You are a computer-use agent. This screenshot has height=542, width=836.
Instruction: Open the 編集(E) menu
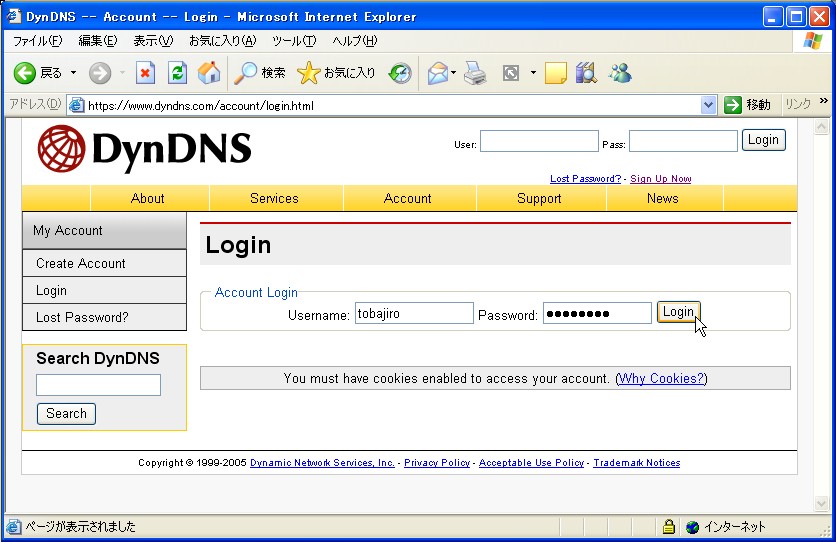98,41
